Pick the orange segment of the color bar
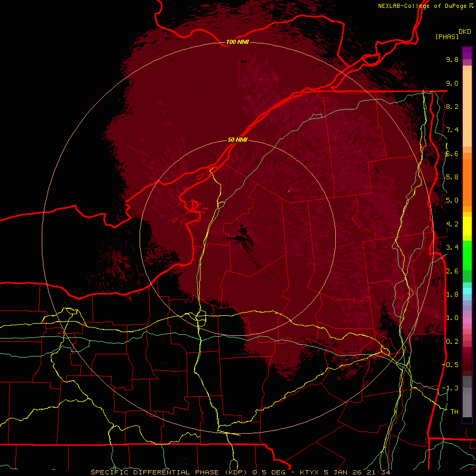The image size is (476, 476). [467, 182]
